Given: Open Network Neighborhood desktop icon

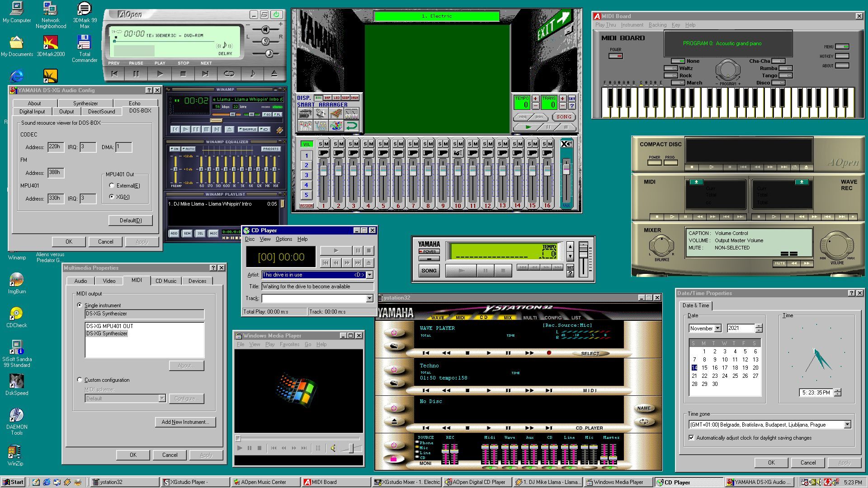Looking at the screenshot, I should pos(51,15).
